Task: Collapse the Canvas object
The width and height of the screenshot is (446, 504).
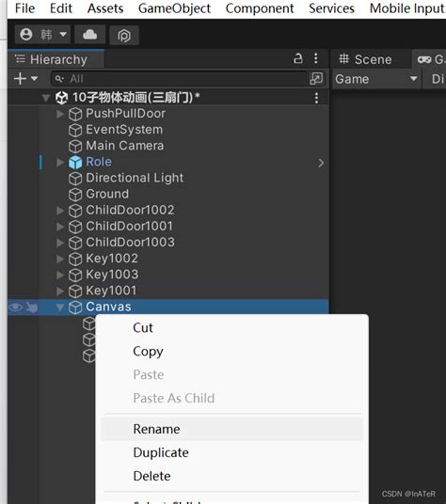Action: point(60,307)
